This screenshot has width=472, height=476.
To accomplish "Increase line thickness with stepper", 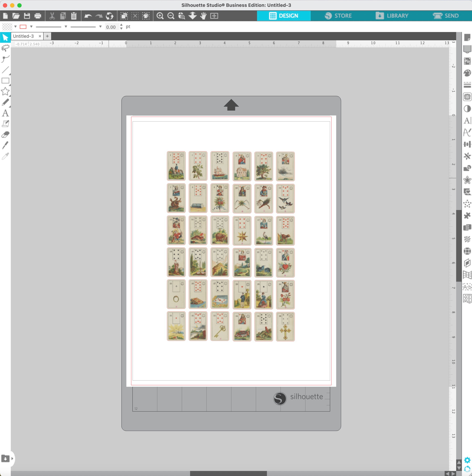I will [121, 25].
